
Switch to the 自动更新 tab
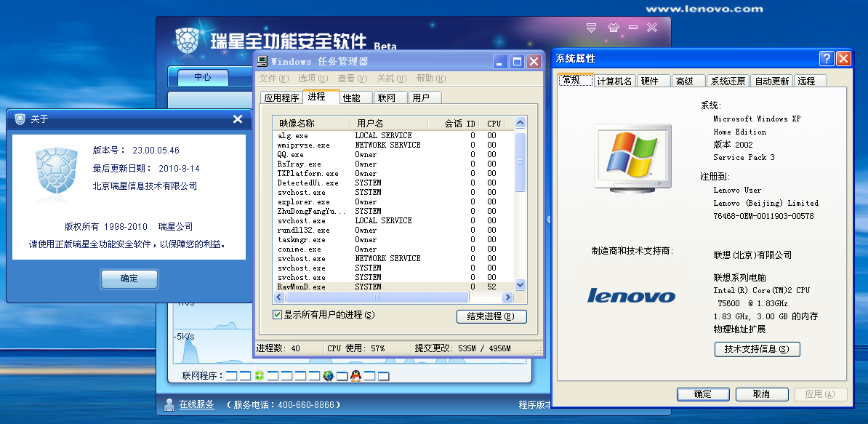[x=772, y=81]
